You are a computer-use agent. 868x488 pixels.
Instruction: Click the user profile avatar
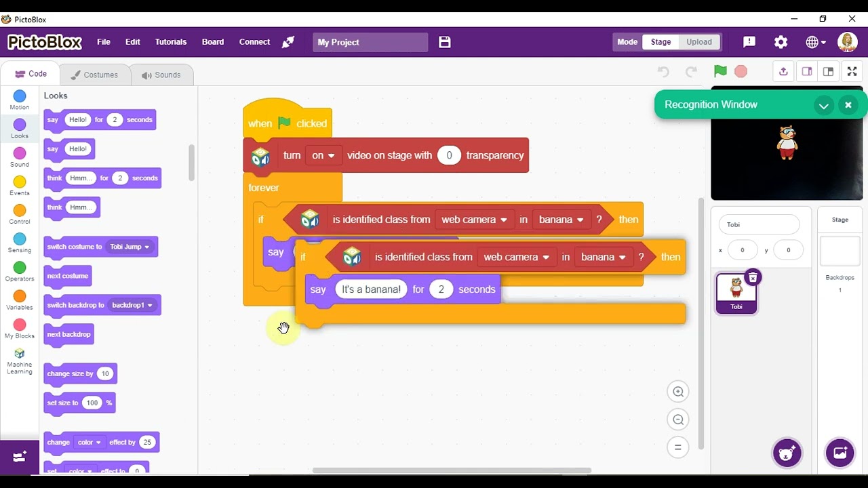[848, 42]
